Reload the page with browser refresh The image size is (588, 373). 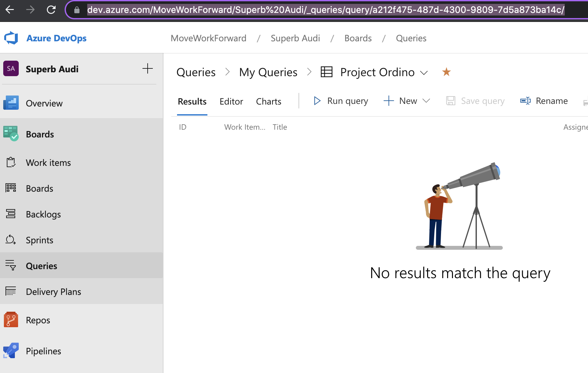(51, 10)
